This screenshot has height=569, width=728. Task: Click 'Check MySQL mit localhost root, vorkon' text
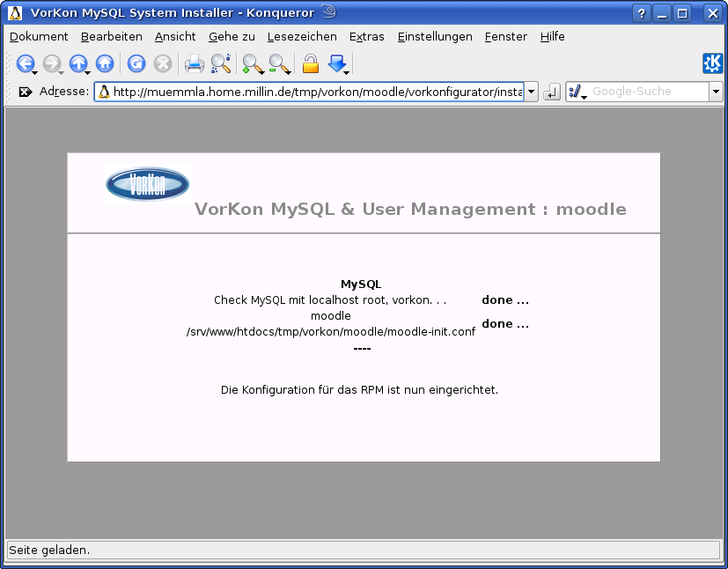click(330, 300)
